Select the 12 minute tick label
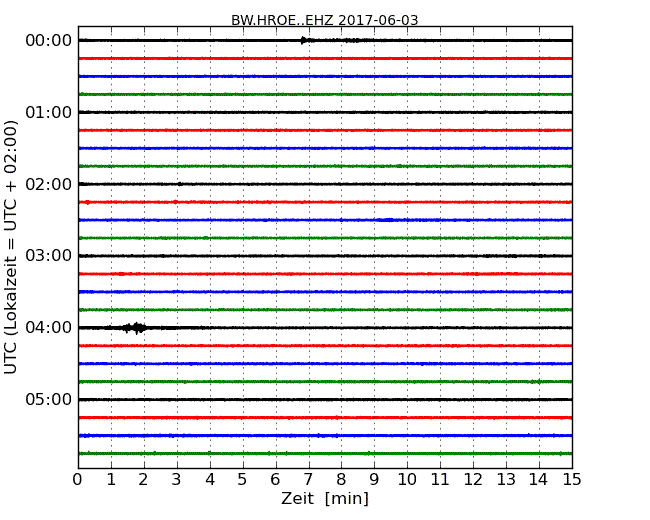Image resolution: width=650 pixels, height=520 pixels. pos(473,479)
